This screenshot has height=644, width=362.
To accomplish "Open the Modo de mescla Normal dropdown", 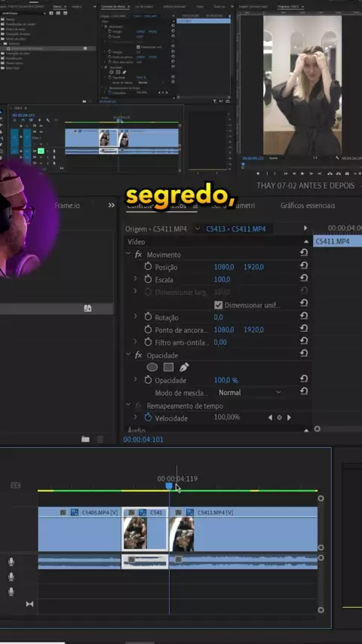I will [x=250, y=393].
